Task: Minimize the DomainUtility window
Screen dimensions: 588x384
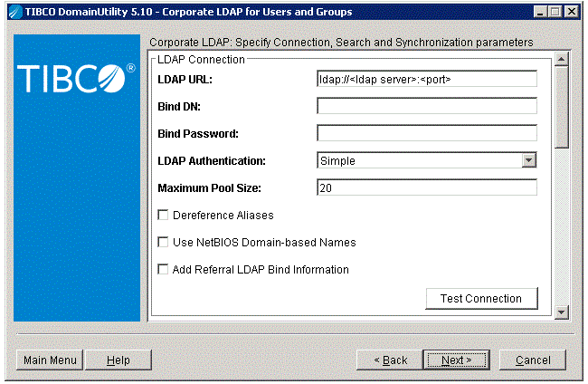Action: point(540,12)
